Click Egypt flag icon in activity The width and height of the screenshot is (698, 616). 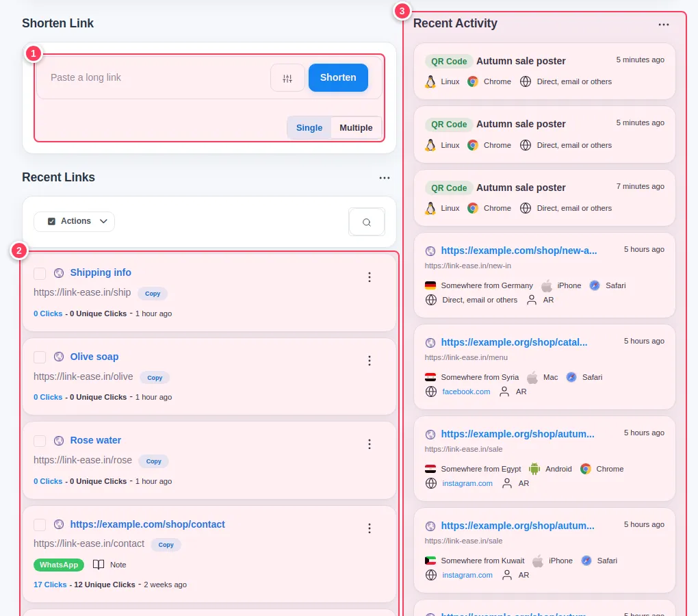point(430,469)
